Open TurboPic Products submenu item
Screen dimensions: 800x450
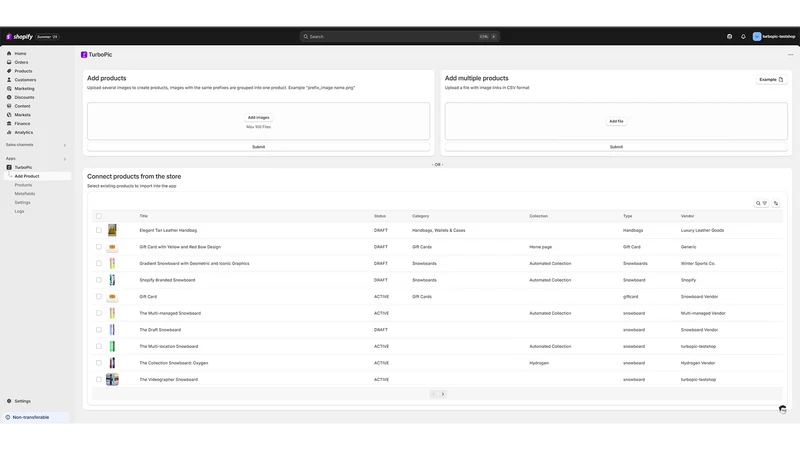pyautogui.click(x=23, y=185)
